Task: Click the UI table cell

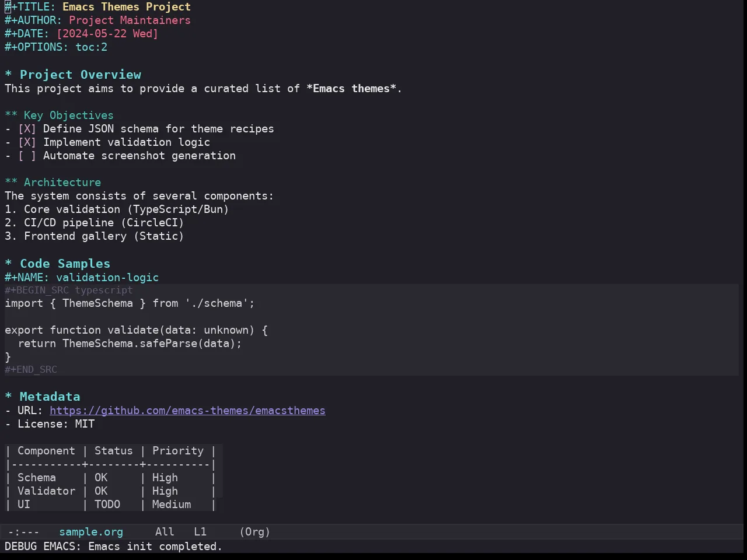Action: tap(24, 505)
